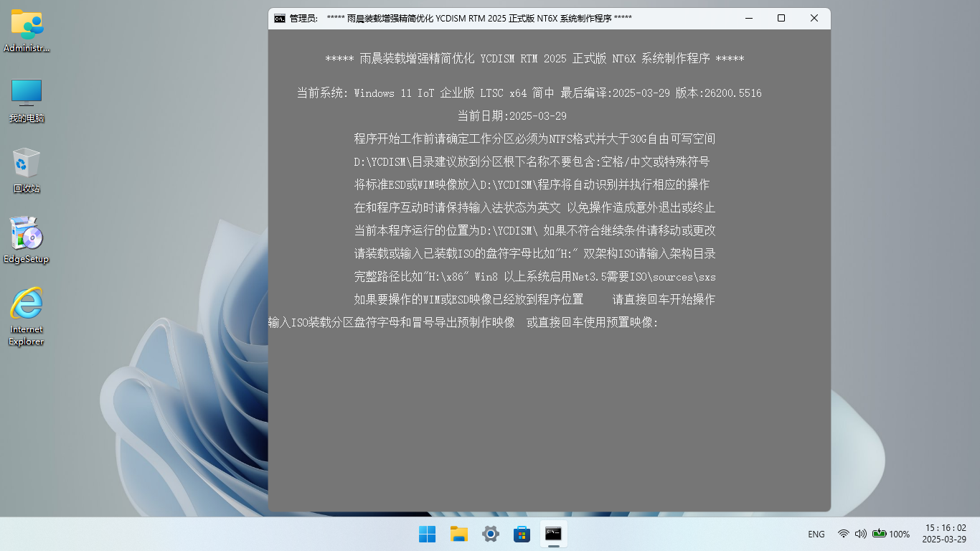This screenshot has height=551, width=980.
Task: Open the Windows Start menu
Action: tap(427, 534)
